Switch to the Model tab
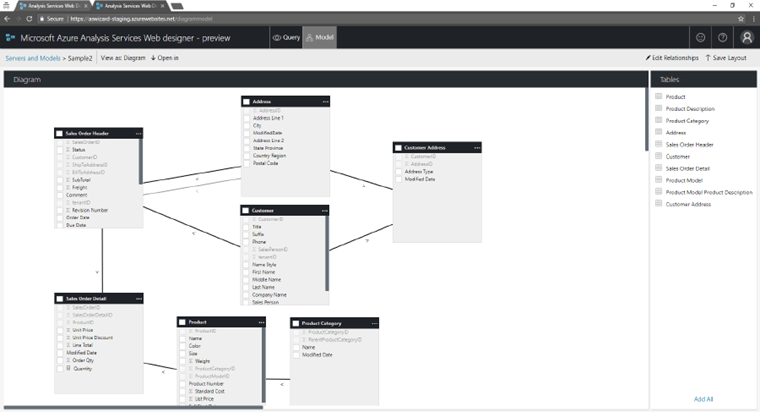 coord(319,37)
